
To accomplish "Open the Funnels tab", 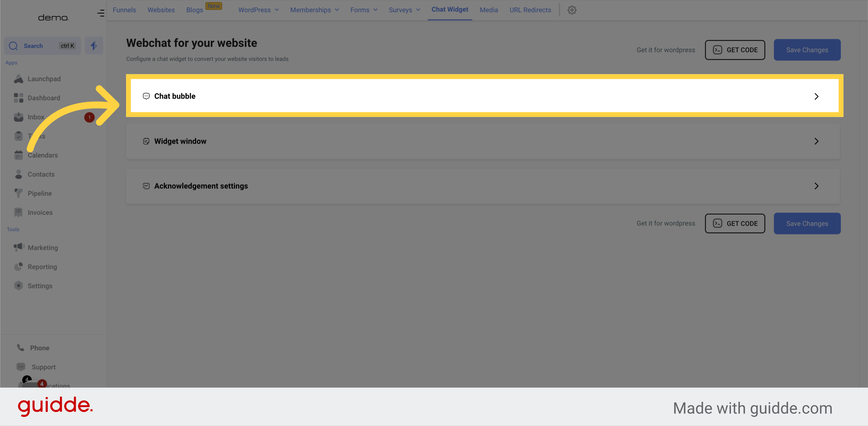I will click(x=124, y=10).
